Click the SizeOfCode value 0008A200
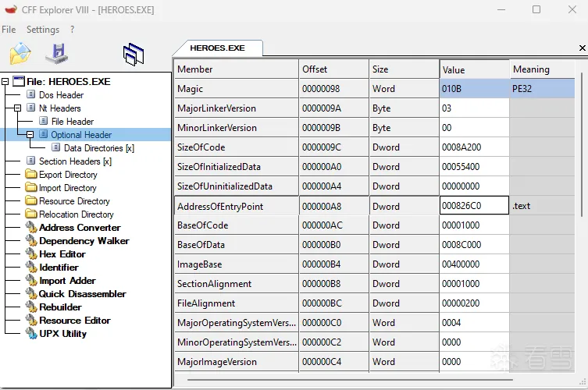 [474, 147]
